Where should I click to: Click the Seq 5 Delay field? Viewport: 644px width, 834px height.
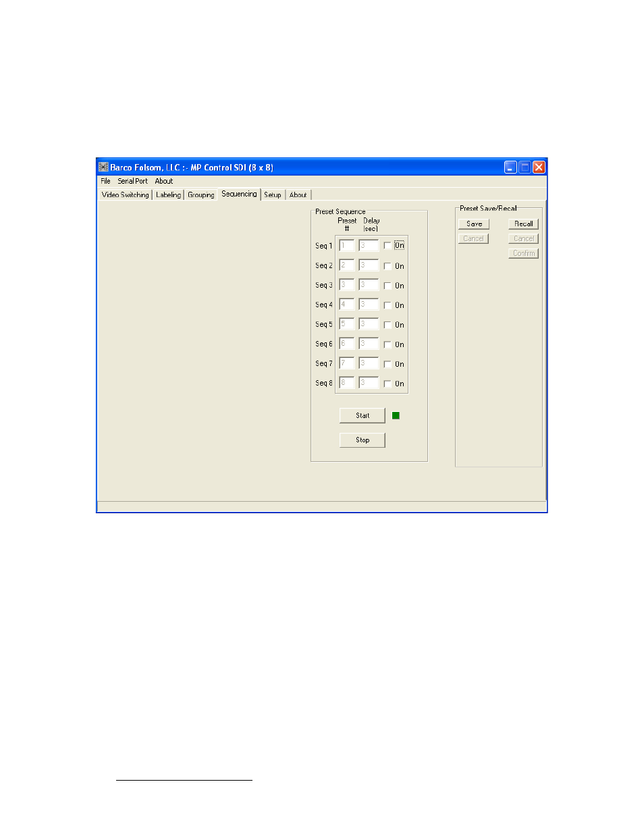pos(369,323)
